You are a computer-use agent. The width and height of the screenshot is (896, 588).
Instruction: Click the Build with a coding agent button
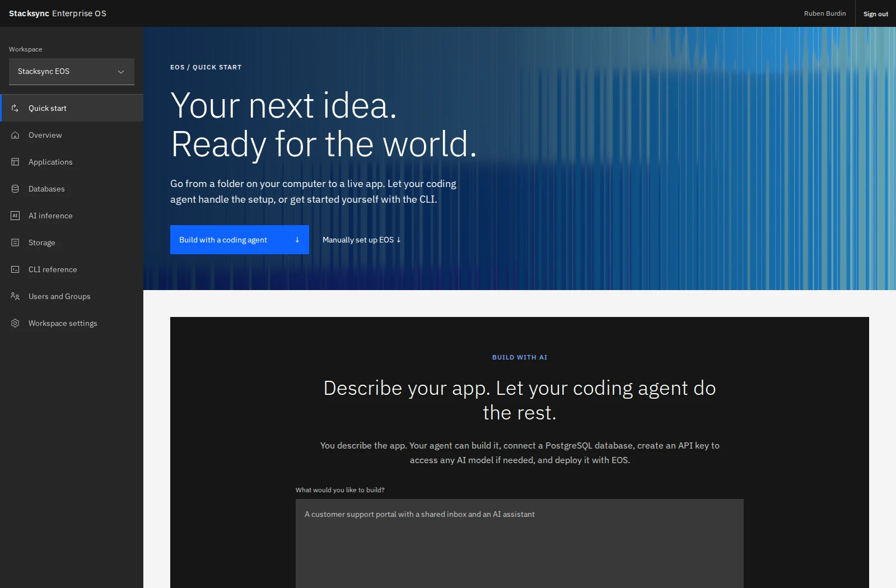pyautogui.click(x=240, y=240)
